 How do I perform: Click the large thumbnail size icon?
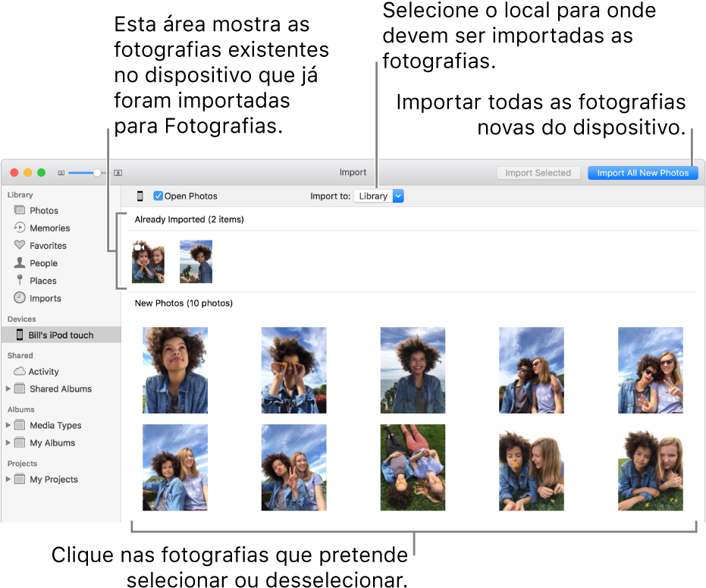tap(118, 173)
